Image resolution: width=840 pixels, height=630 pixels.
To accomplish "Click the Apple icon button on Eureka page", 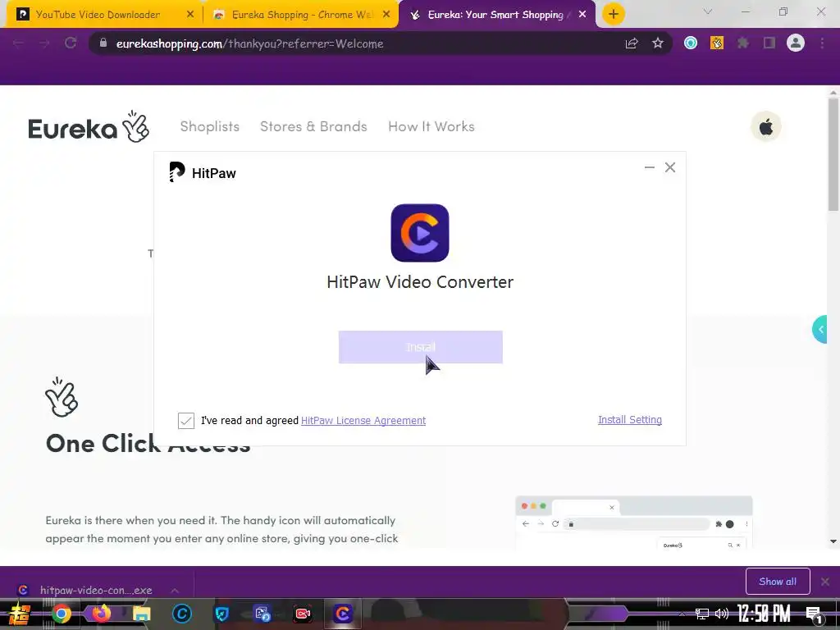I will point(766,127).
